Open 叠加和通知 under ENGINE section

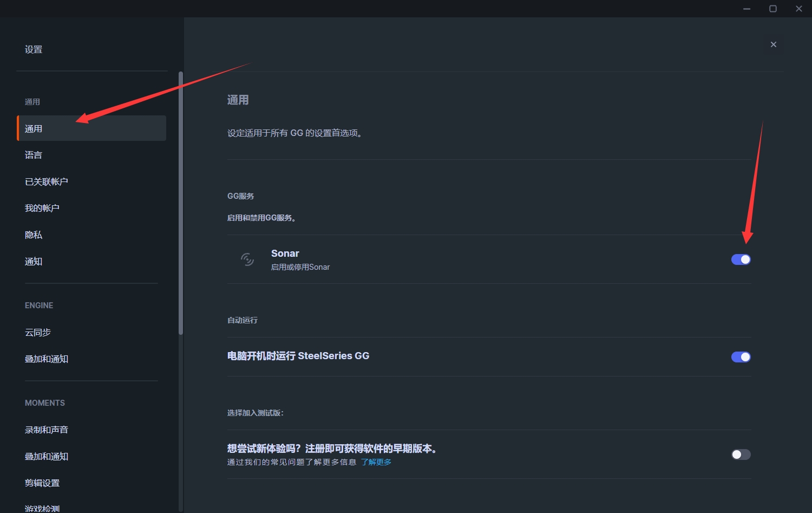tap(47, 359)
